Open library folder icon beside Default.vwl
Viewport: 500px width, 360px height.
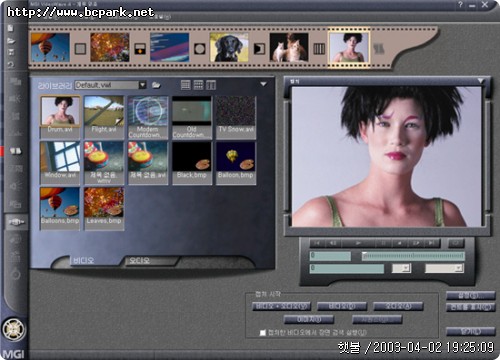point(156,85)
